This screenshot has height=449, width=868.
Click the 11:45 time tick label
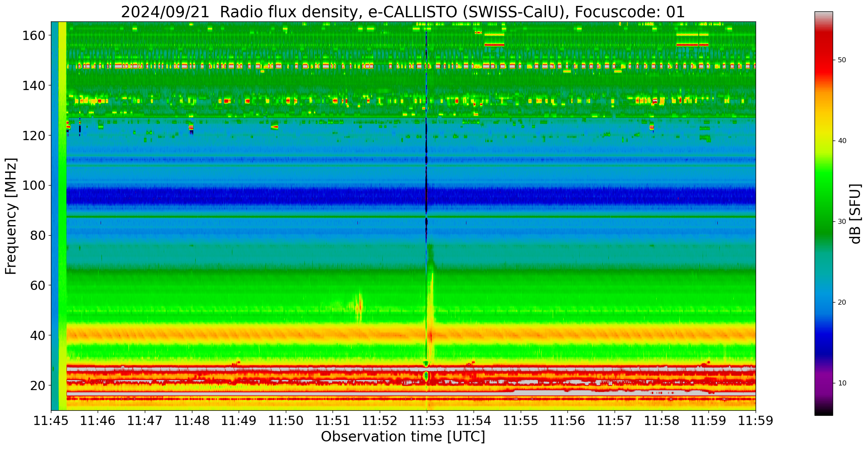pyautogui.click(x=51, y=421)
